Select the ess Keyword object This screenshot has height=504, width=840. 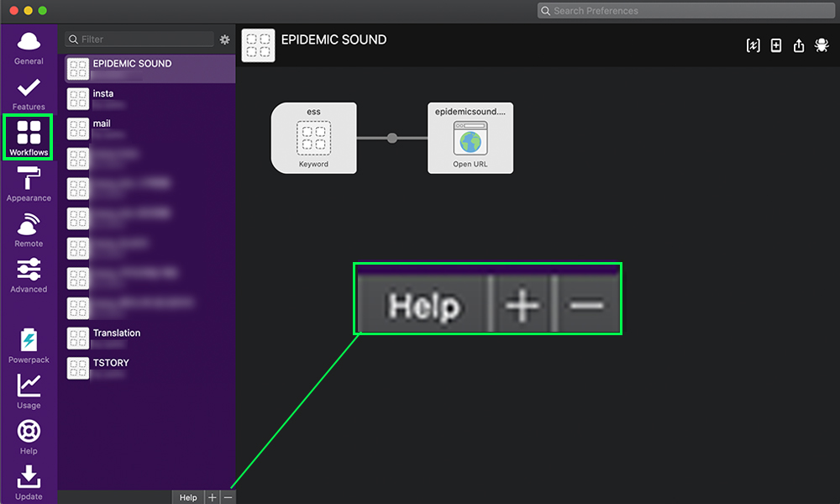coord(314,139)
